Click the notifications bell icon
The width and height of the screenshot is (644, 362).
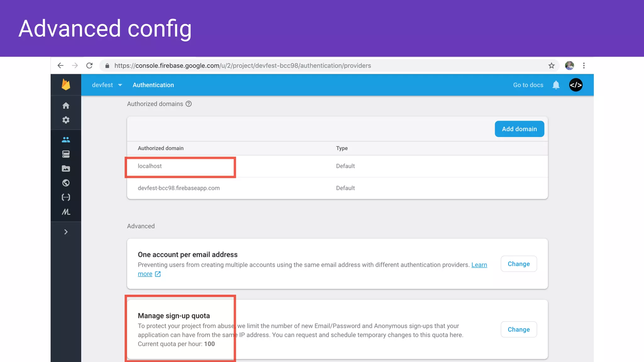pyautogui.click(x=556, y=85)
